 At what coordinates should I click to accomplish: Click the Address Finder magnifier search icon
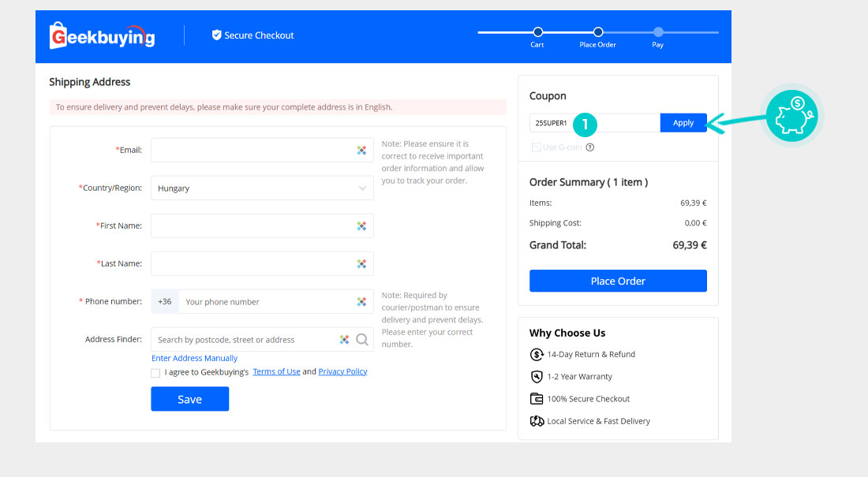pyautogui.click(x=362, y=340)
